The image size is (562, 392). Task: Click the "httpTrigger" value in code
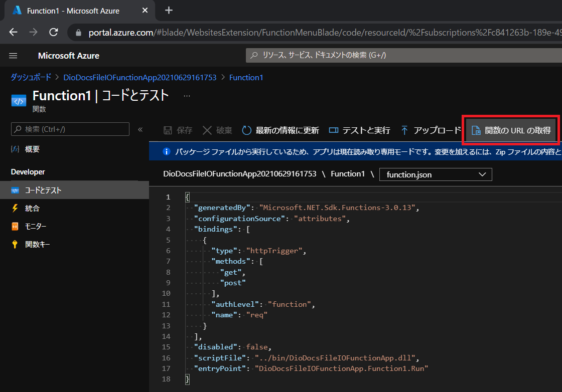point(274,251)
